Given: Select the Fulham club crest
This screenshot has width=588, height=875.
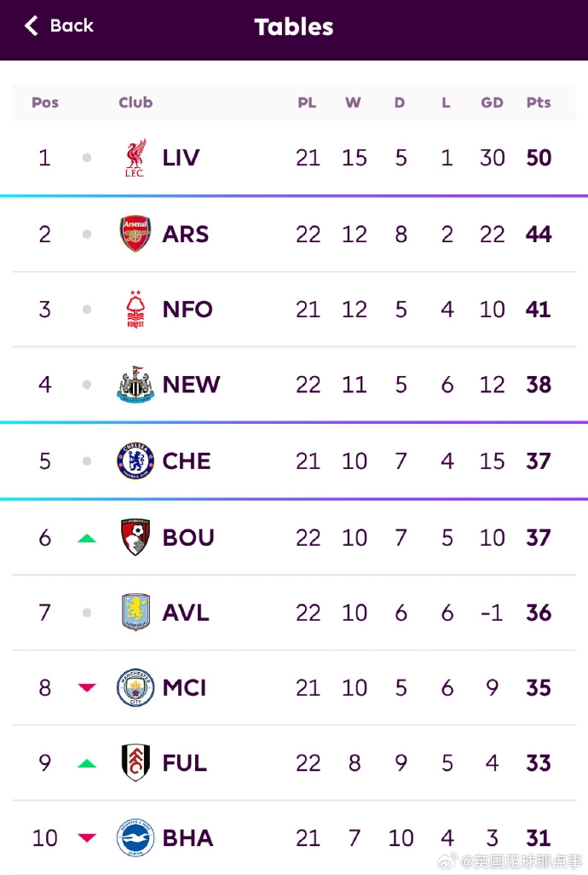Looking at the screenshot, I should [135, 762].
